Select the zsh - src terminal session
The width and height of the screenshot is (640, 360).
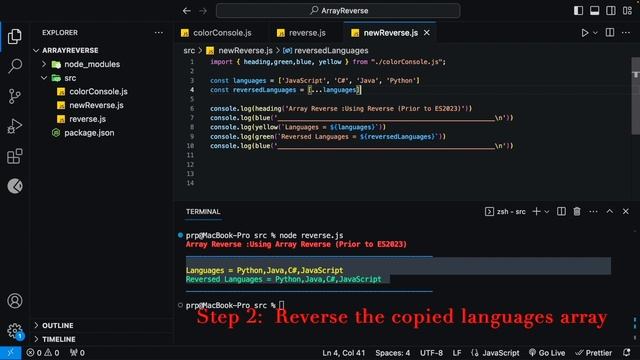(505, 211)
